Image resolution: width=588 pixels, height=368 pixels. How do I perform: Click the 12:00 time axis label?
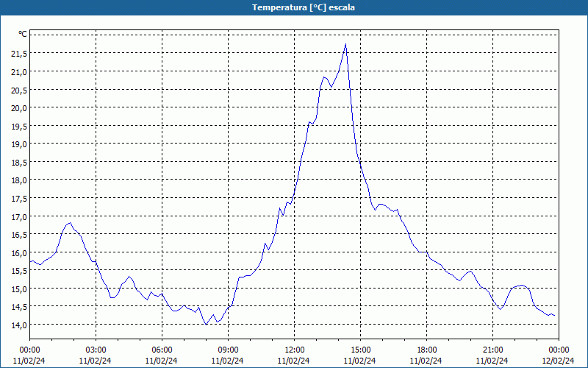(295, 350)
